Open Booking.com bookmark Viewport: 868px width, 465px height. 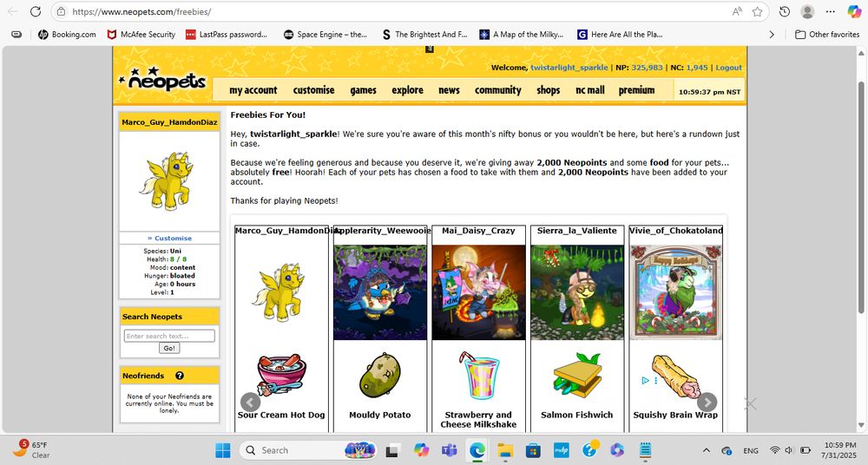(x=67, y=35)
